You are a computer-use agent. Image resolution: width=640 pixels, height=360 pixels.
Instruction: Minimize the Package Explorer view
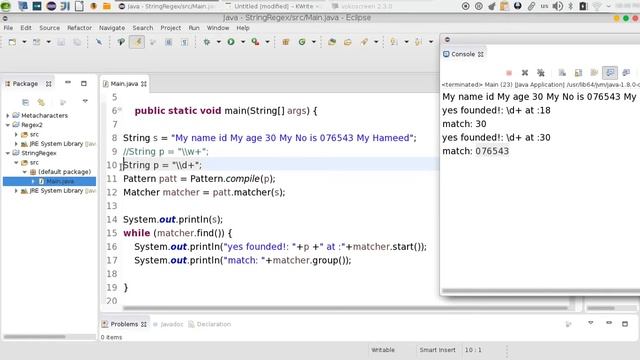pyautogui.click(x=68, y=83)
